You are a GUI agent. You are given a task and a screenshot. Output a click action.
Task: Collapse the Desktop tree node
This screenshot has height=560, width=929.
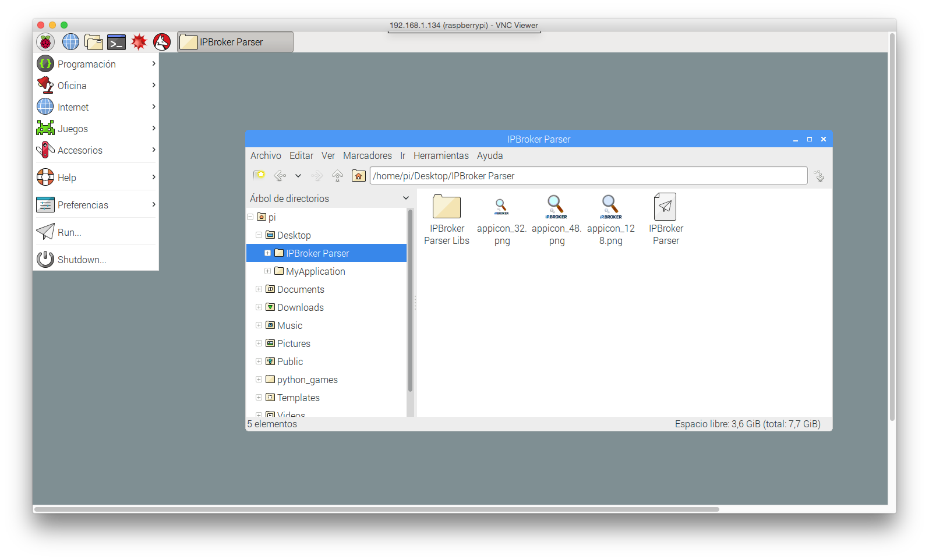(x=259, y=235)
